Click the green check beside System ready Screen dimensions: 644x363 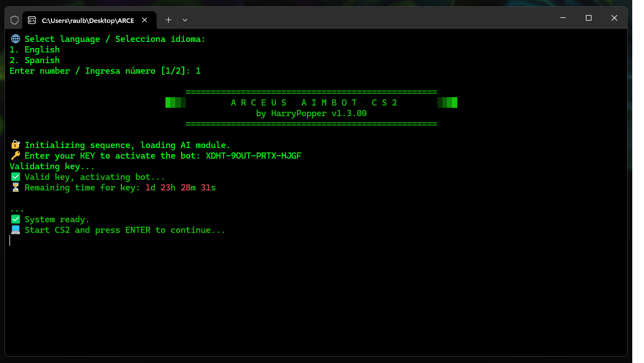click(15, 219)
